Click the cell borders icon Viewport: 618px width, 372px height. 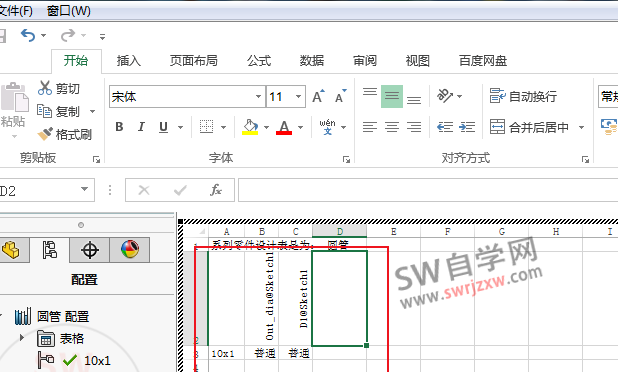click(207, 127)
